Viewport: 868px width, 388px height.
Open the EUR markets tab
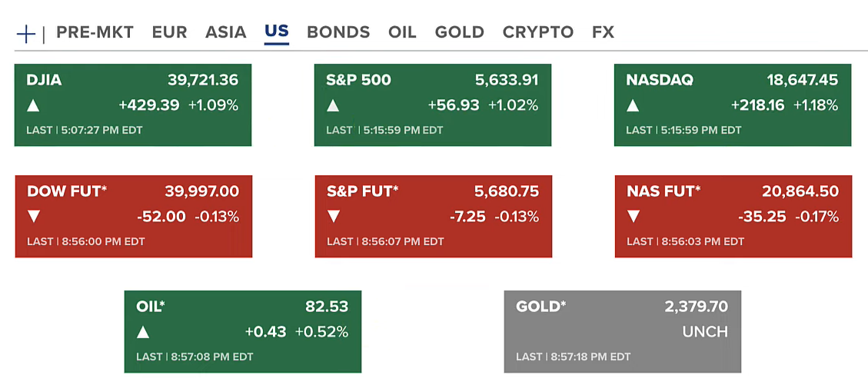[169, 32]
